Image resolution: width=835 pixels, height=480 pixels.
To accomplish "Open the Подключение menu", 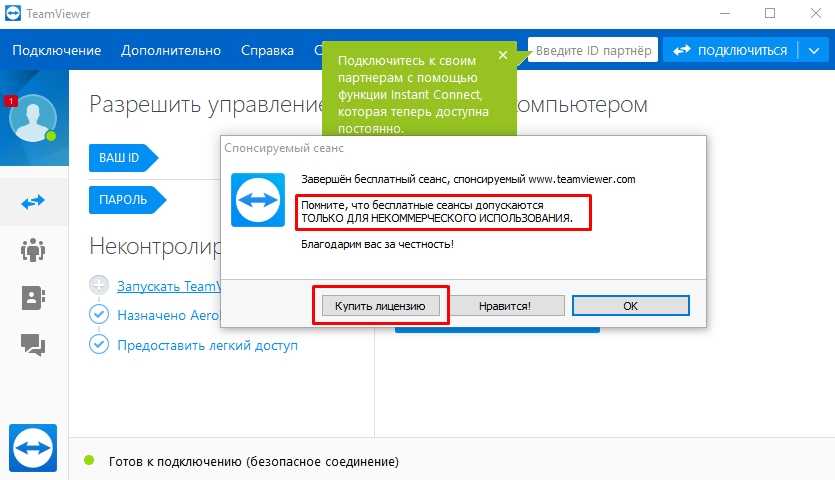I will [57, 50].
